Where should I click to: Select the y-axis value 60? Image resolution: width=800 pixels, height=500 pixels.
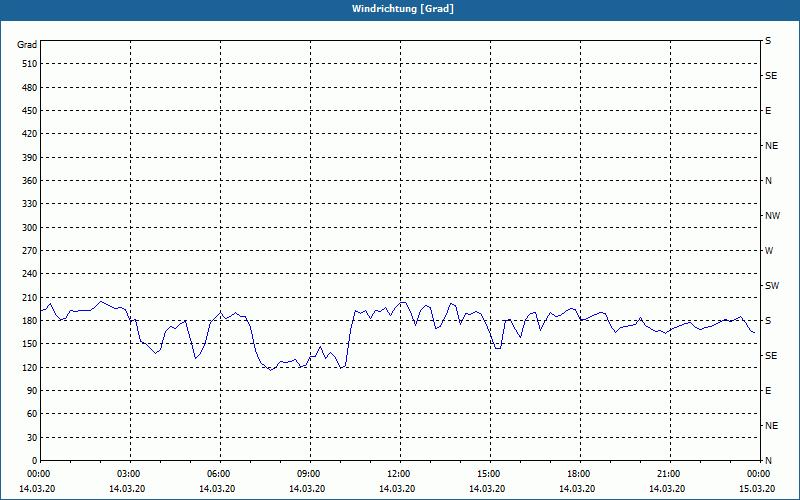[32, 414]
